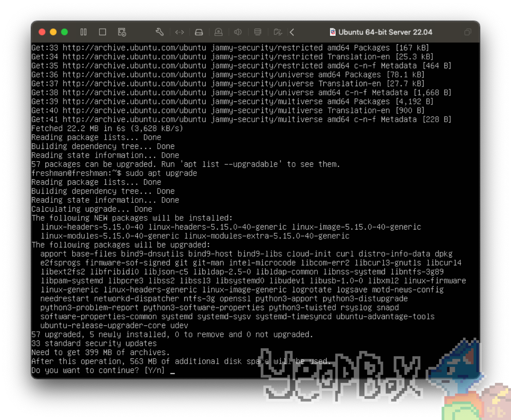Click the cursor after the [Y/n] prompt
This screenshot has width=511, height=420.
pyautogui.click(x=172, y=370)
